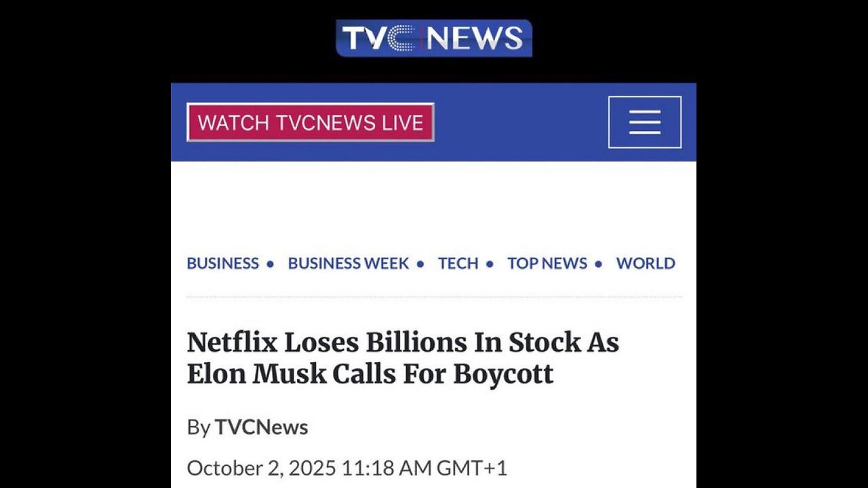This screenshot has height=488, width=868.
Task: Go to the Business Week section
Action: pyautogui.click(x=348, y=263)
